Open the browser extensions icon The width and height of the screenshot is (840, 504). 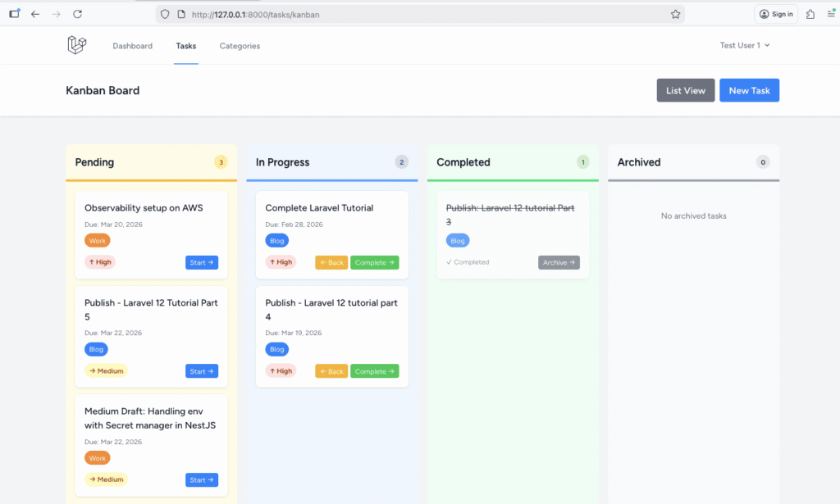tap(810, 14)
